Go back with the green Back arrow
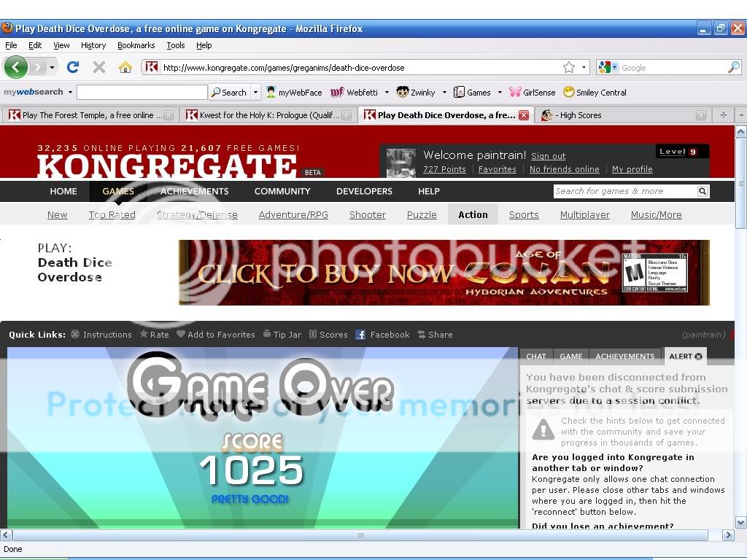Image resolution: width=747 pixels, height=560 pixels. click(x=15, y=67)
